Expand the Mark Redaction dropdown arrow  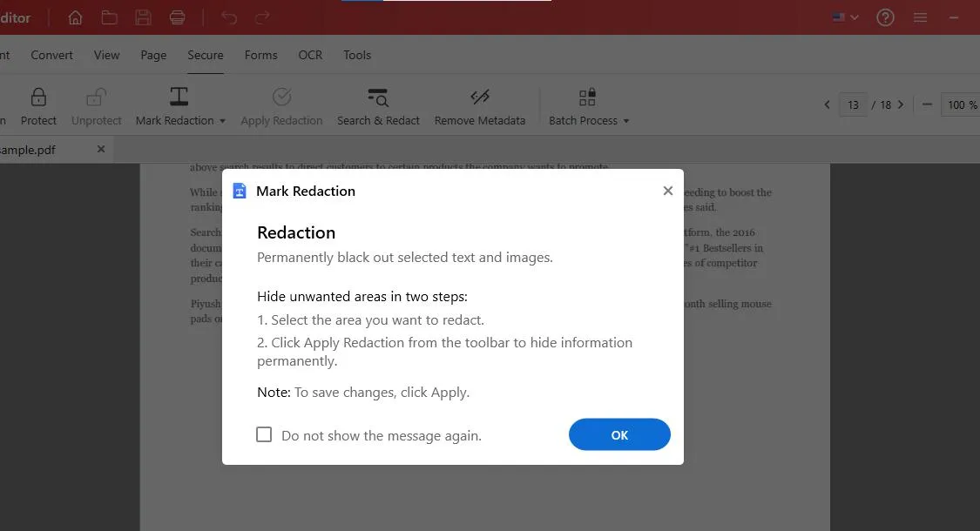(222, 121)
